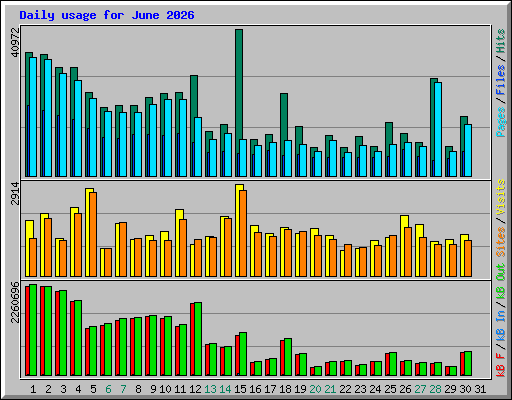Click day 11 on the x-axis

[180, 389]
